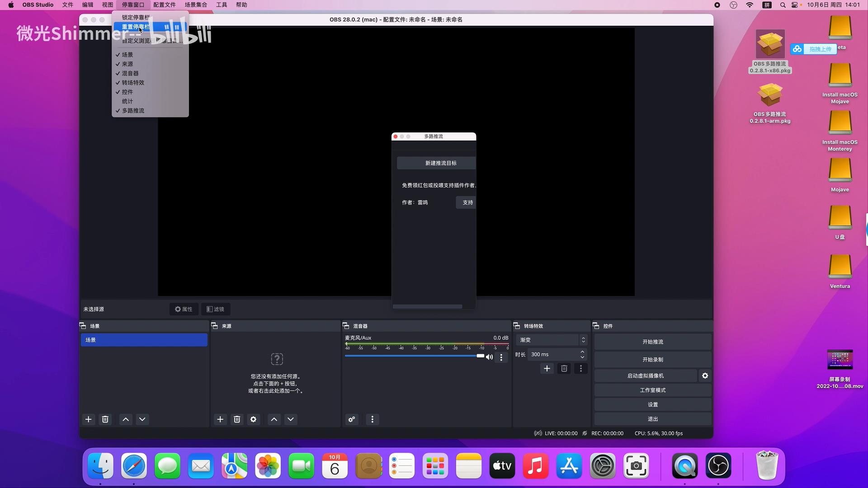This screenshot has width=868, height=488.
Task: Click horizontal scrollbar in 多路推流 window
Action: (x=428, y=307)
